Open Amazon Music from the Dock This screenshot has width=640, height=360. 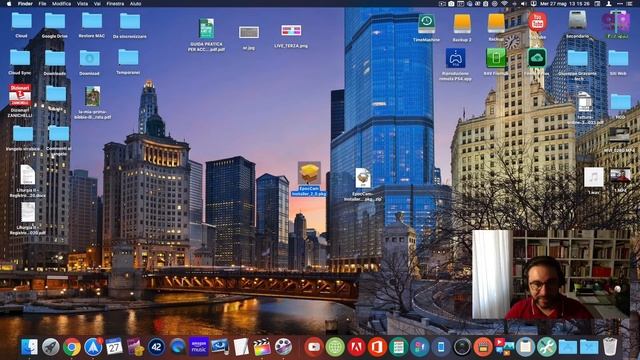[x=199, y=347]
